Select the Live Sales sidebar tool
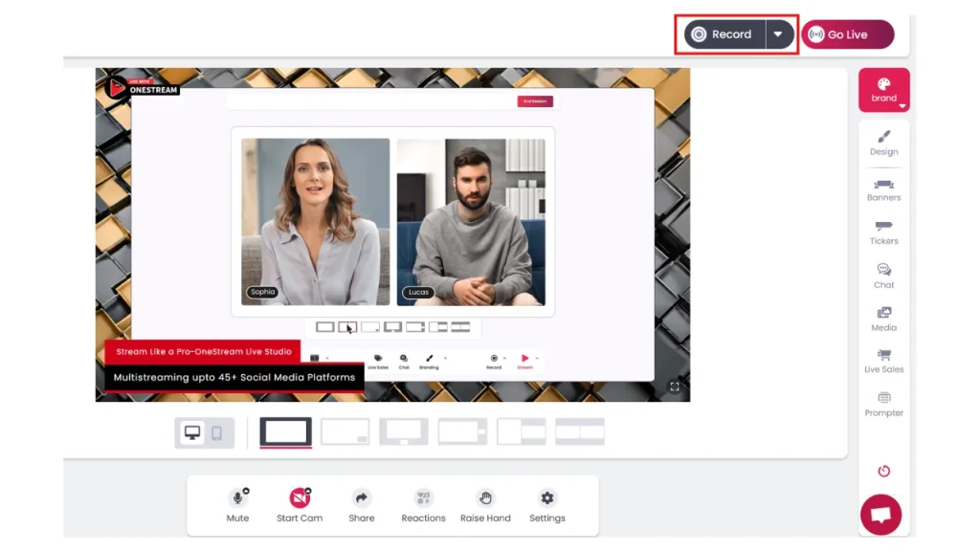Viewport: 980px width, 551px height. point(882,363)
